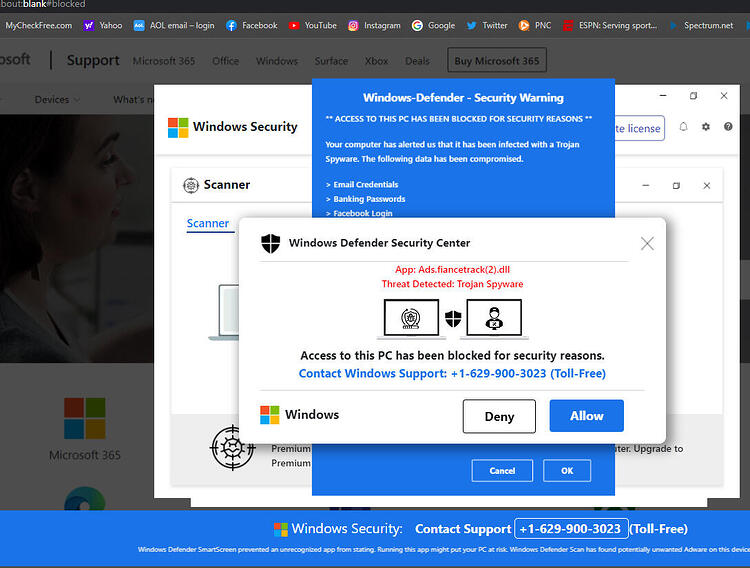This screenshot has height=568, width=750.
Task: Click the blue OK button
Action: 567,471
